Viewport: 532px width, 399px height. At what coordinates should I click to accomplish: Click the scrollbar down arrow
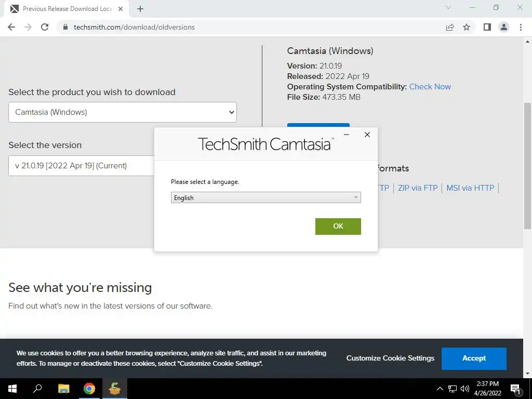point(527,374)
